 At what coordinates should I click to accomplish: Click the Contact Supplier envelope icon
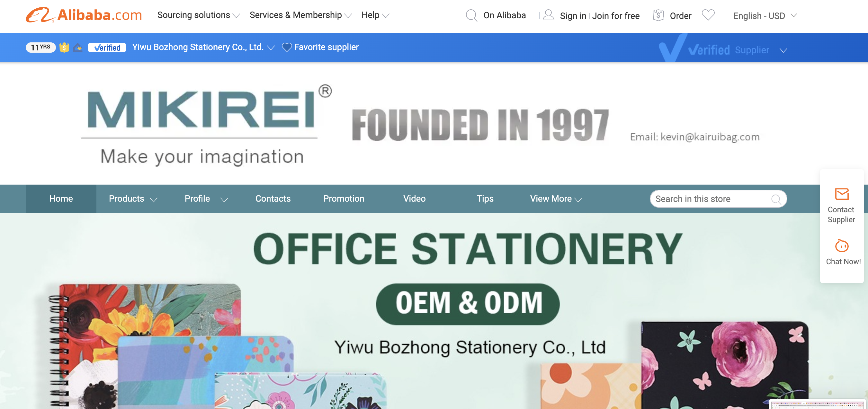(x=841, y=194)
